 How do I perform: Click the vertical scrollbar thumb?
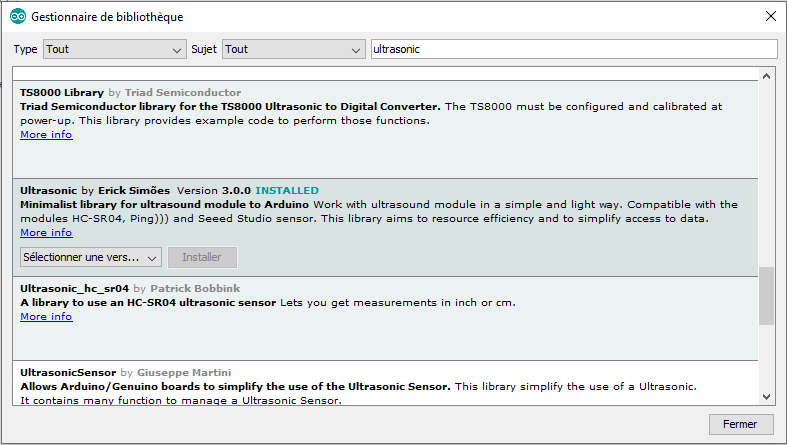pyautogui.click(x=766, y=295)
